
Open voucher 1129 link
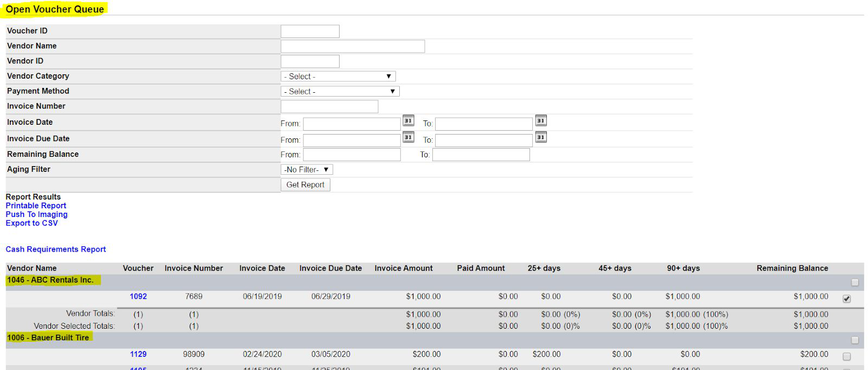138,354
